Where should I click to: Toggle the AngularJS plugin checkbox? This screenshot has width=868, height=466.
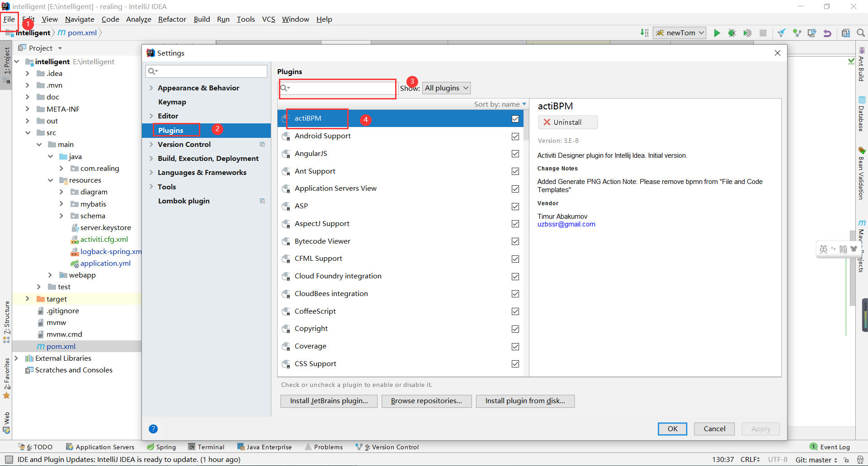point(515,154)
